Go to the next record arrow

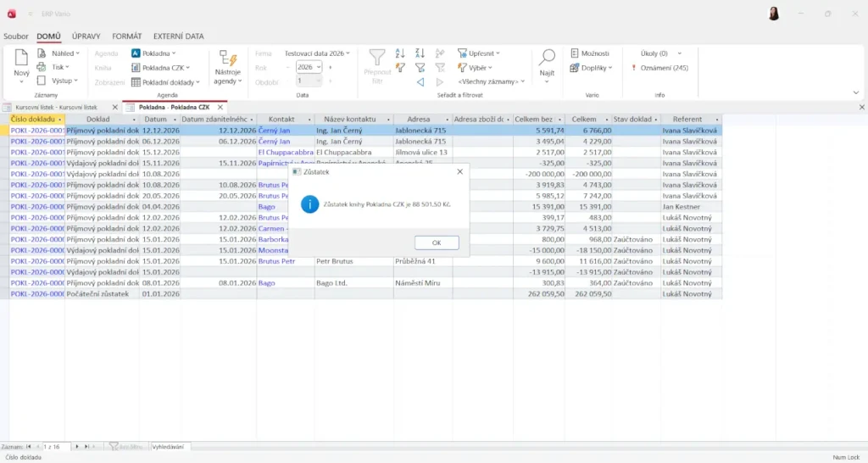(x=77, y=446)
